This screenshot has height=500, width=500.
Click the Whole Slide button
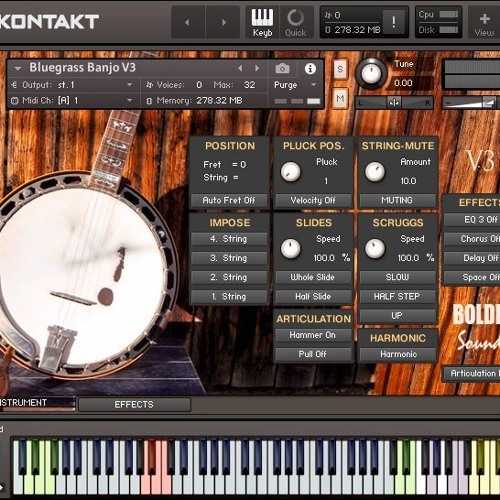[x=312, y=277]
